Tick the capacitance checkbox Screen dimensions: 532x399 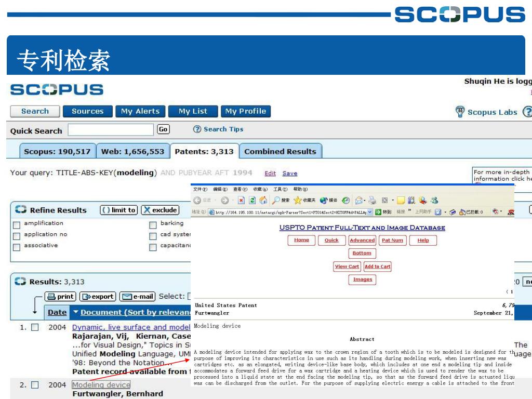pos(153,247)
